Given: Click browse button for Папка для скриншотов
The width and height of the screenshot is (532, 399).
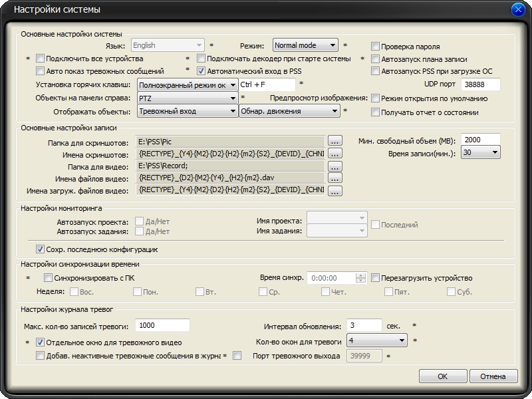Looking at the screenshot, I should (x=334, y=141).
